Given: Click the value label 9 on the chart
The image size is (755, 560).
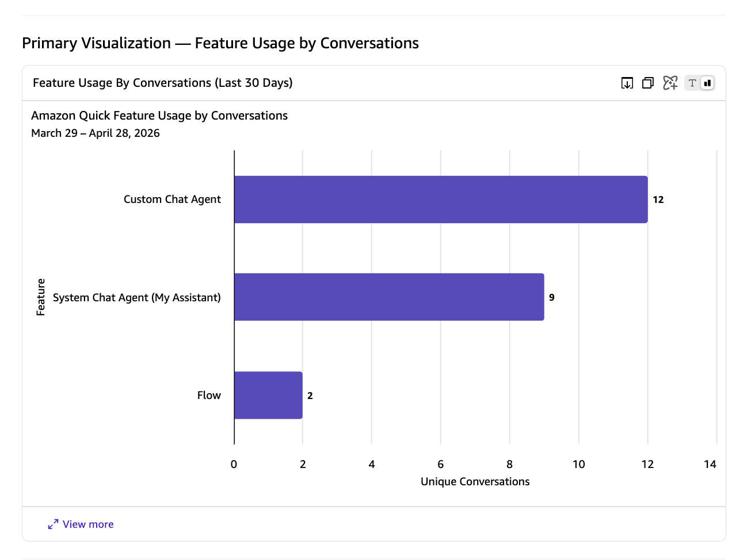Looking at the screenshot, I should click(552, 297).
